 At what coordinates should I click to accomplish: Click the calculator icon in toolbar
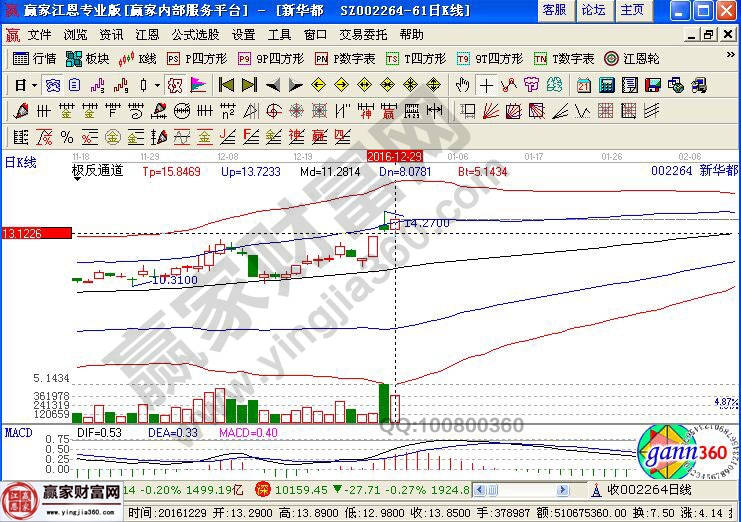click(x=606, y=84)
